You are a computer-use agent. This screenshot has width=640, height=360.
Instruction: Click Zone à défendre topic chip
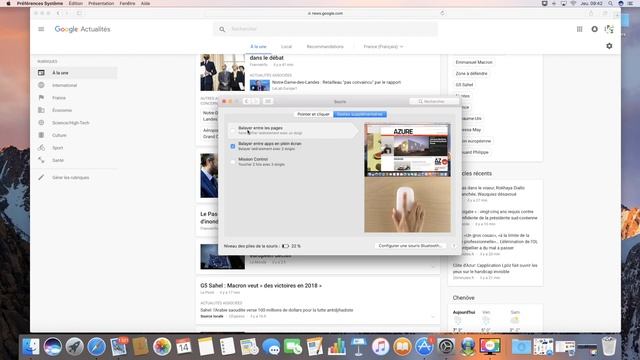pos(471,73)
